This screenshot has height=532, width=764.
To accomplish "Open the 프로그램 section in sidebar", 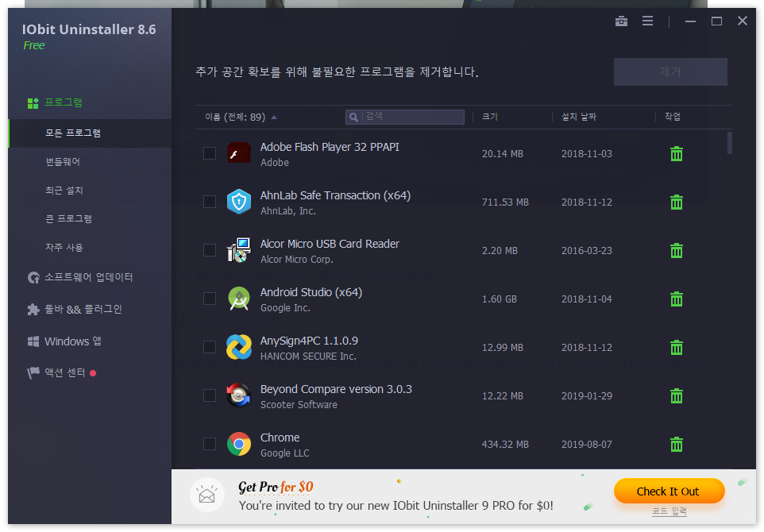I will pos(64,102).
